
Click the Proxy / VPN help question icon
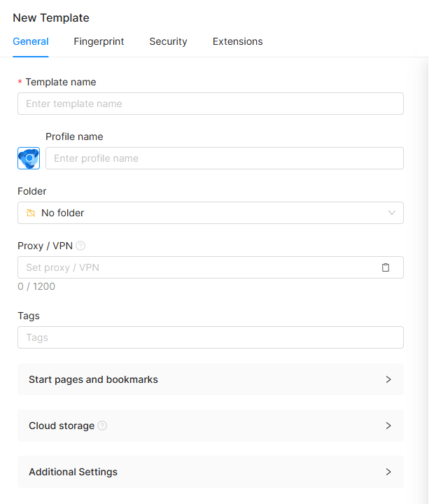[x=80, y=246]
